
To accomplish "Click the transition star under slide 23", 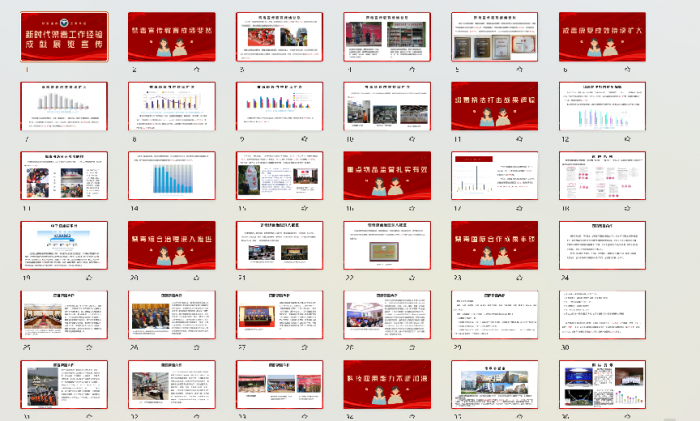I will (x=519, y=279).
